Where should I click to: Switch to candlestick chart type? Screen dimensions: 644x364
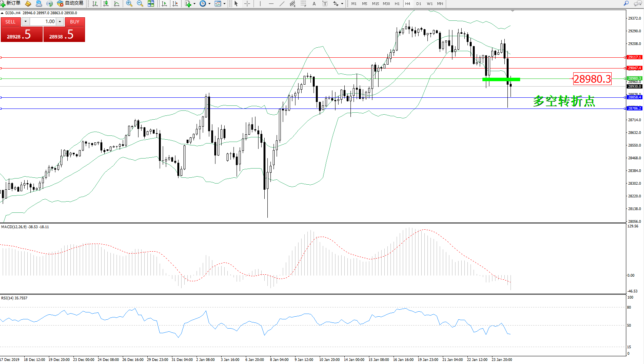point(106,3)
